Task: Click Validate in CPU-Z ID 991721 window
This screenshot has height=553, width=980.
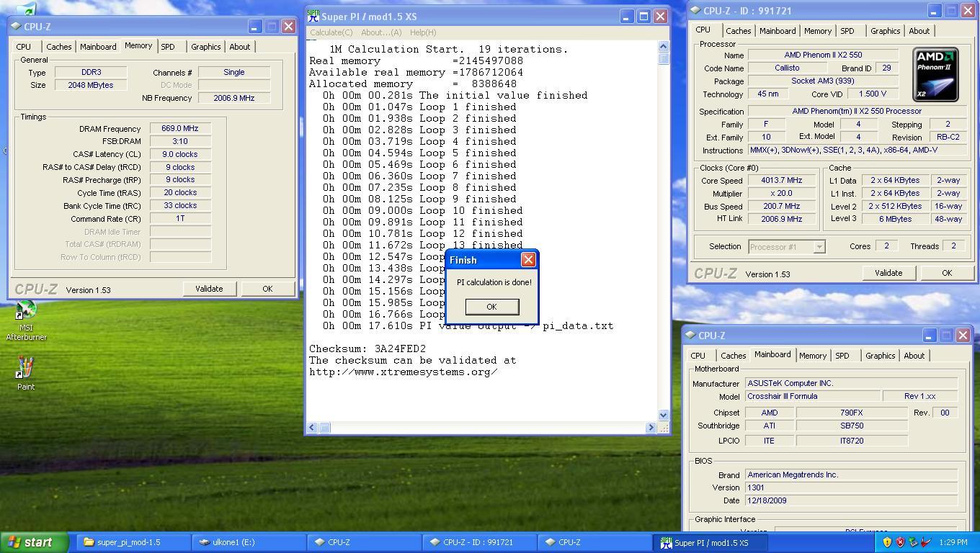Action: point(888,273)
